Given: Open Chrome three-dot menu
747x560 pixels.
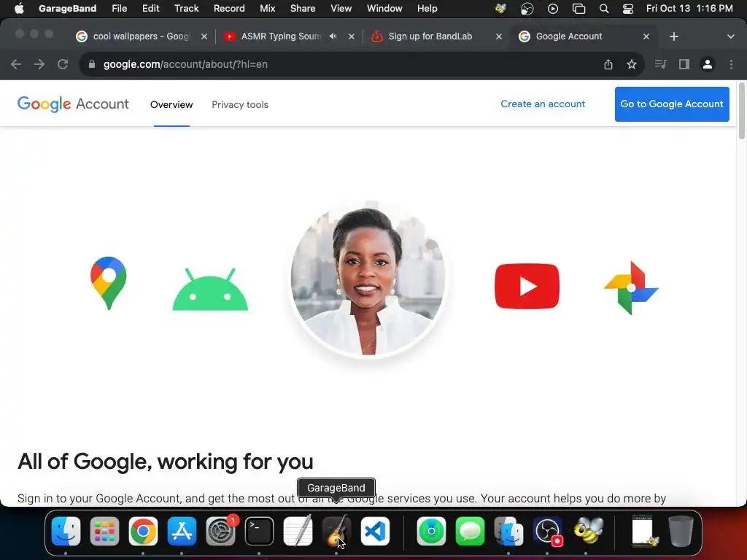Looking at the screenshot, I should 731,64.
